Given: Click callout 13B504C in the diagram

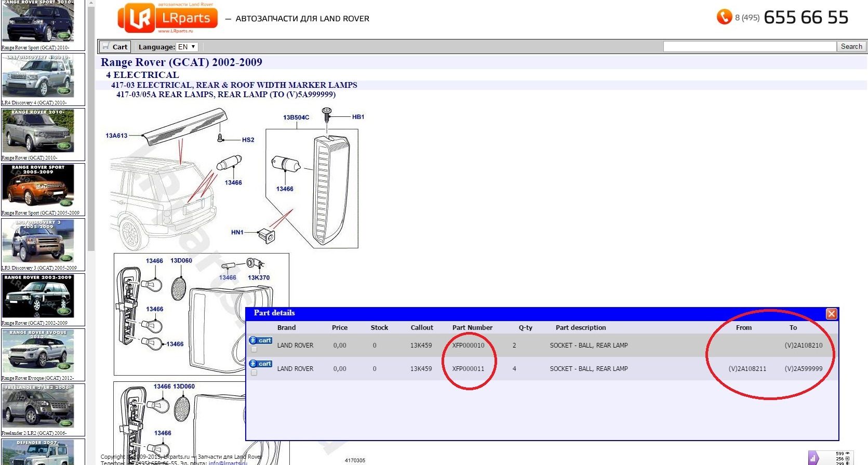Looking at the screenshot, I should (296, 117).
